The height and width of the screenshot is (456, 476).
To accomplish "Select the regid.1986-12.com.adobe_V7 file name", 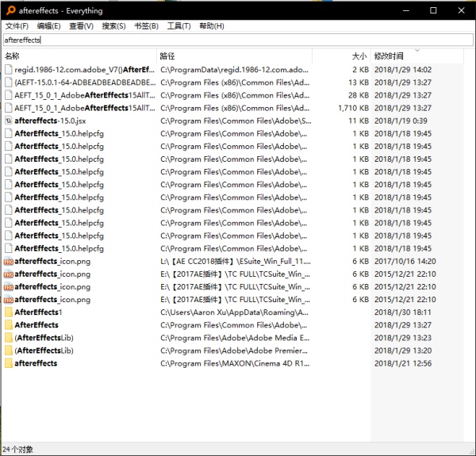I will tap(84, 70).
